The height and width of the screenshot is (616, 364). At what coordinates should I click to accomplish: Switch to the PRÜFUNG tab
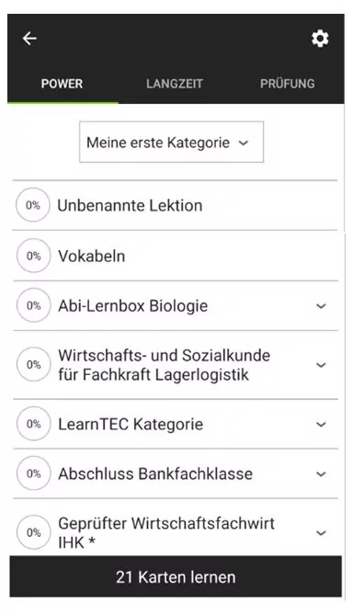tap(288, 84)
